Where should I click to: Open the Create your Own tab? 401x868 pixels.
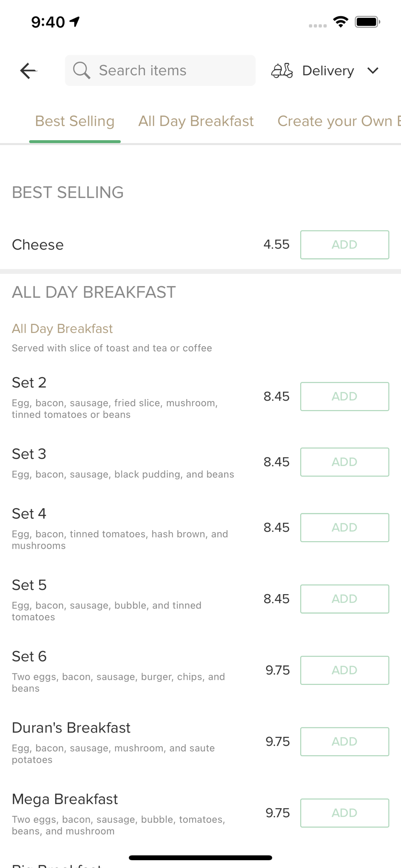click(339, 121)
